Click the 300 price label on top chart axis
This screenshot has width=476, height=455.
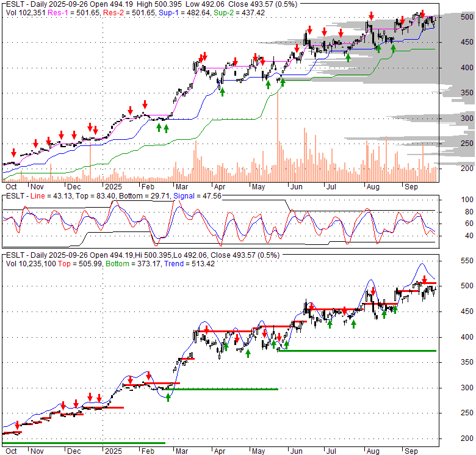point(467,118)
